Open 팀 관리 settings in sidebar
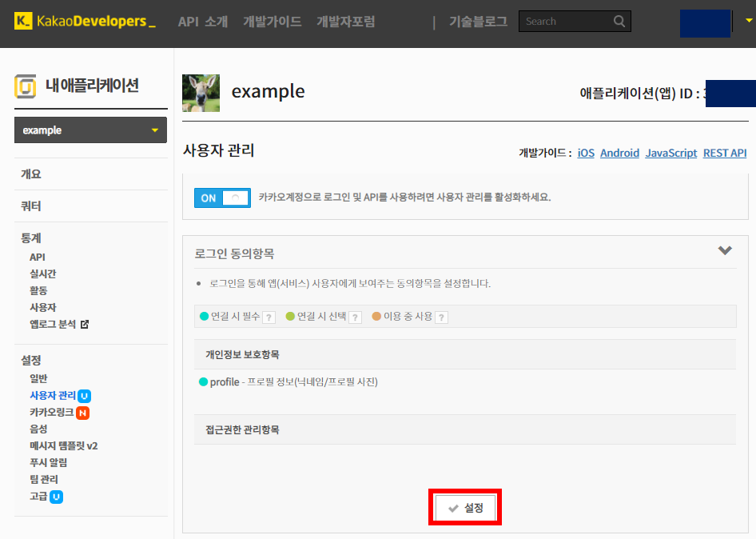The height and width of the screenshot is (539, 756). 44,480
